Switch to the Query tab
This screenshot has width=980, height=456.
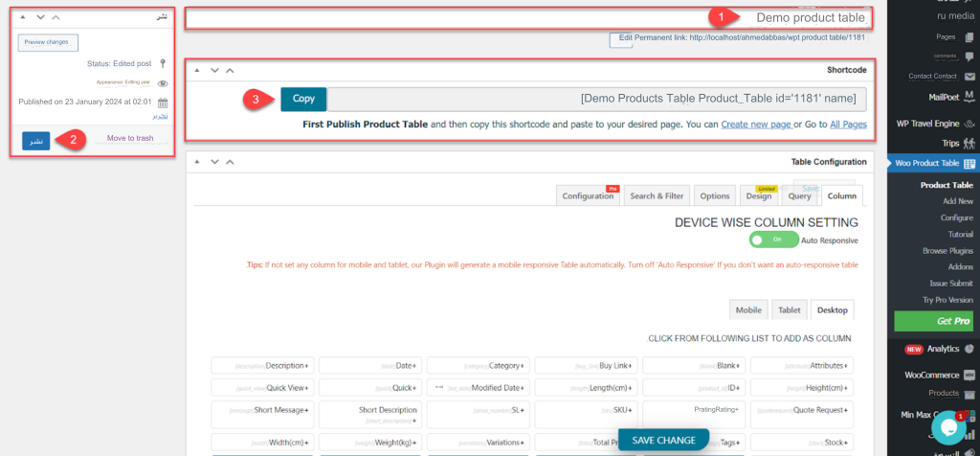pos(799,195)
